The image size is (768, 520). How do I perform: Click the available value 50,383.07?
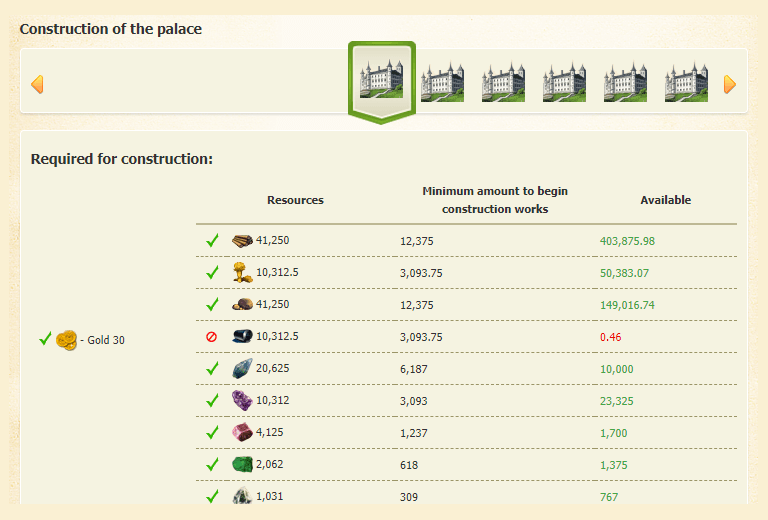(624, 273)
